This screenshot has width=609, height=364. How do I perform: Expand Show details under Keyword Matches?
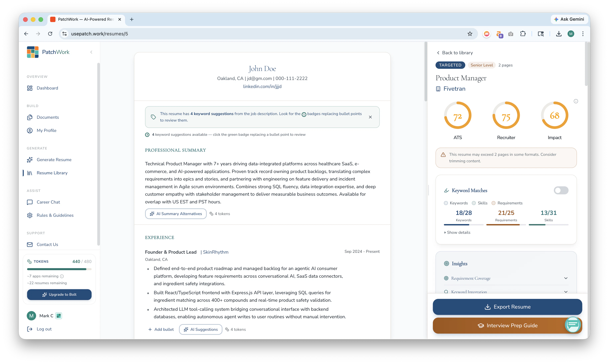(457, 232)
